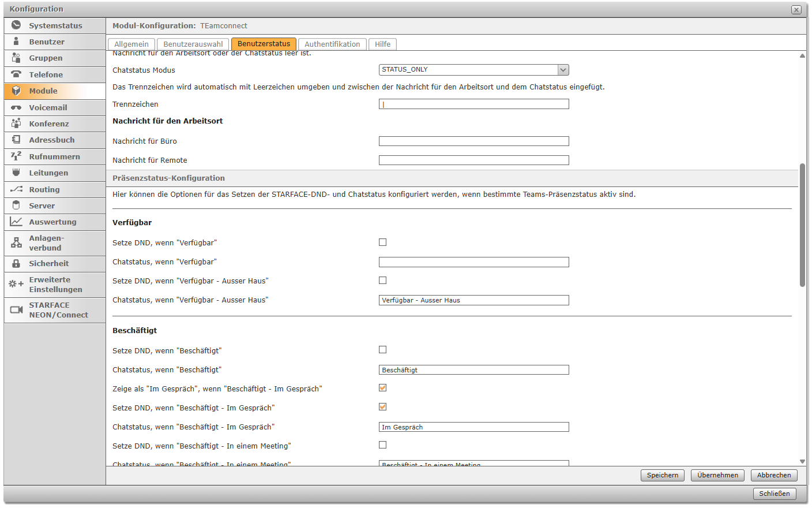
Task: Click the Schließen button
Action: 775,494
